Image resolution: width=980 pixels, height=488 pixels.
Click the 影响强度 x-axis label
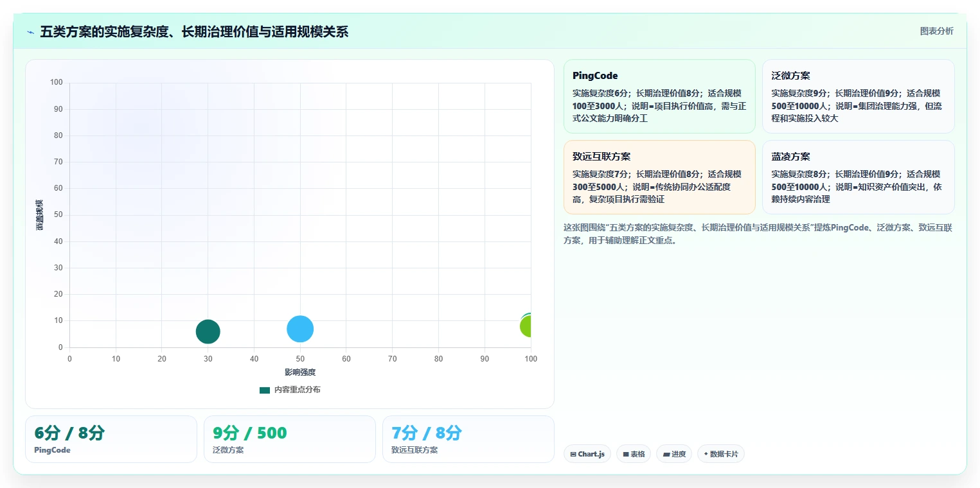300,372
